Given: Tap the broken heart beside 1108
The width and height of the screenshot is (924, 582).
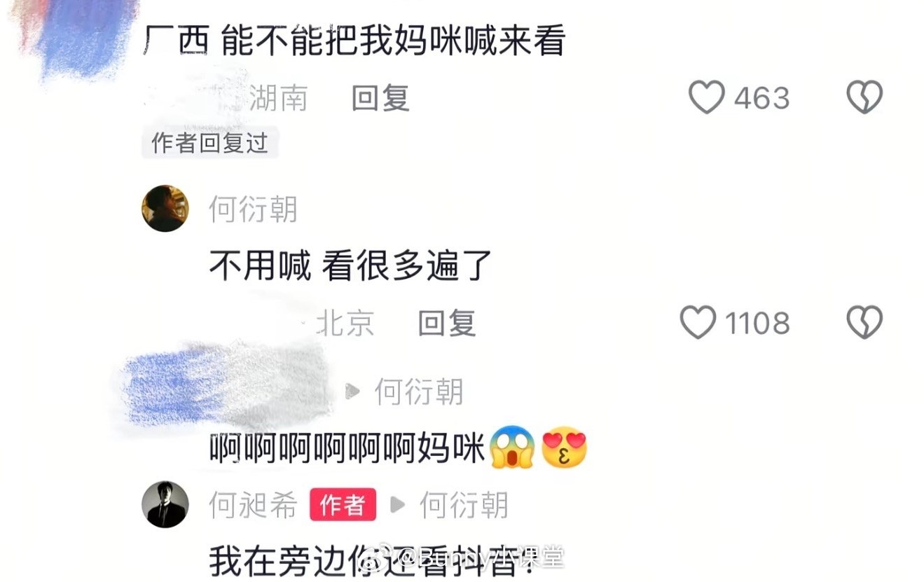Looking at the screenshot, I should [864, 323].
